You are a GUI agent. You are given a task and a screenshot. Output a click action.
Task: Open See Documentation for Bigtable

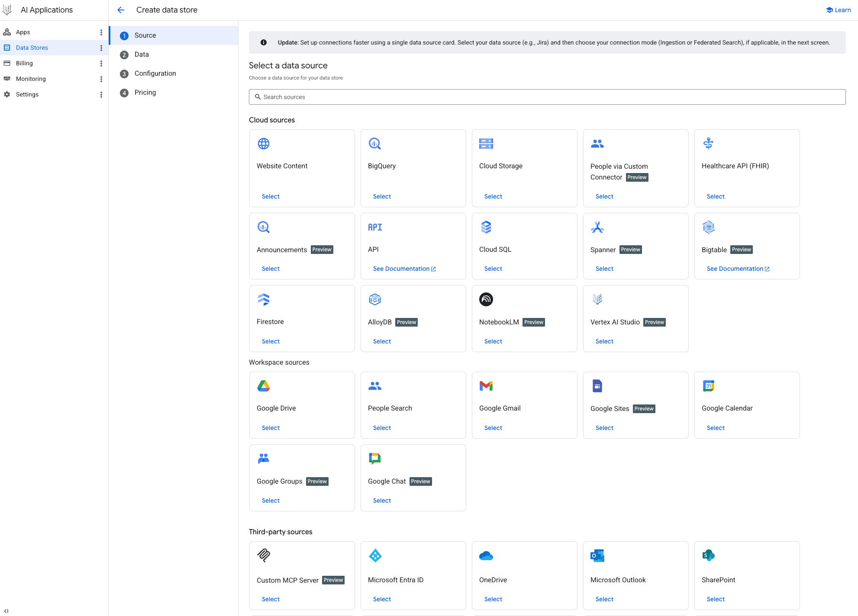coord(738,269)
